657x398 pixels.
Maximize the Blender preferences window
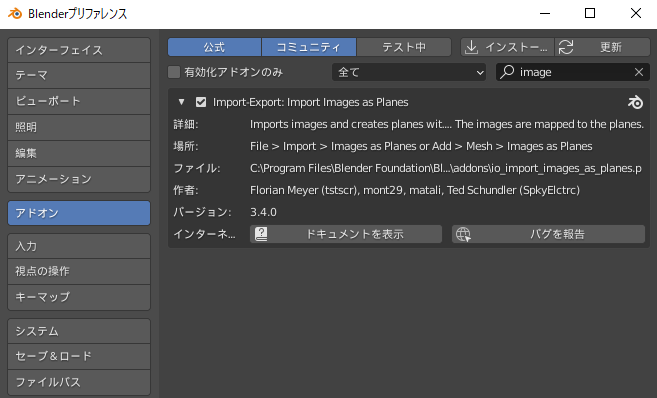tap(590, 13)
